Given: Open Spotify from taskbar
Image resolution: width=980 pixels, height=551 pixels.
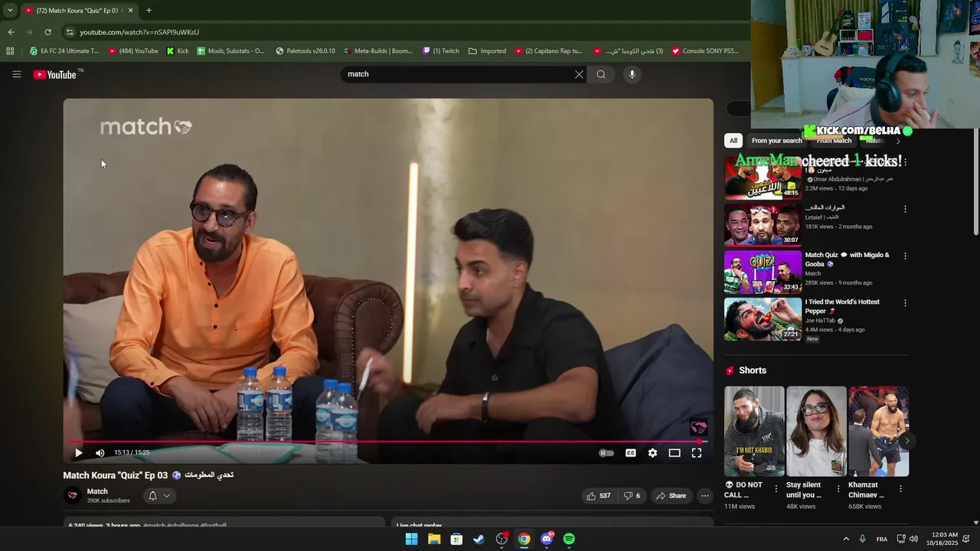Looking at the screenshot, I should click(569, 540).
